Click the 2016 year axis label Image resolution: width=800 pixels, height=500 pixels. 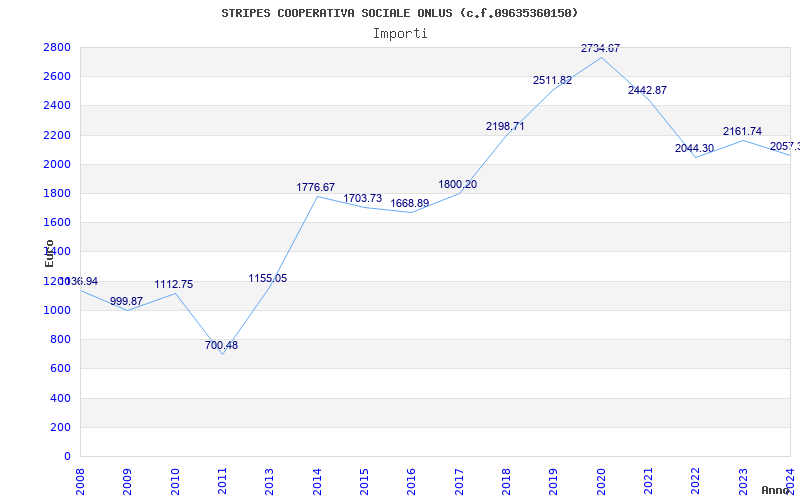pos(411,482)
